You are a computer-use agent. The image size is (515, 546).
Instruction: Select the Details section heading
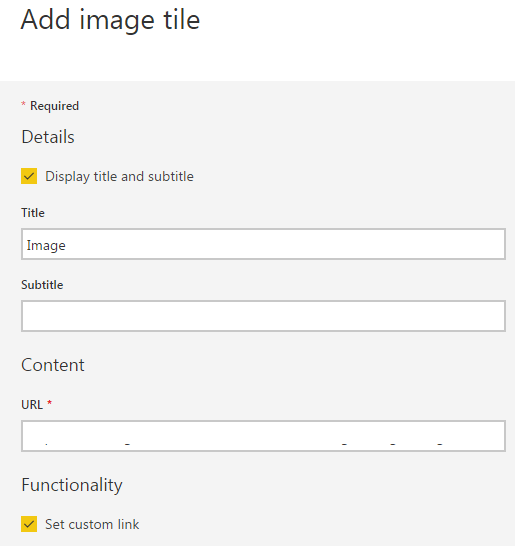(x=48, y=137)
